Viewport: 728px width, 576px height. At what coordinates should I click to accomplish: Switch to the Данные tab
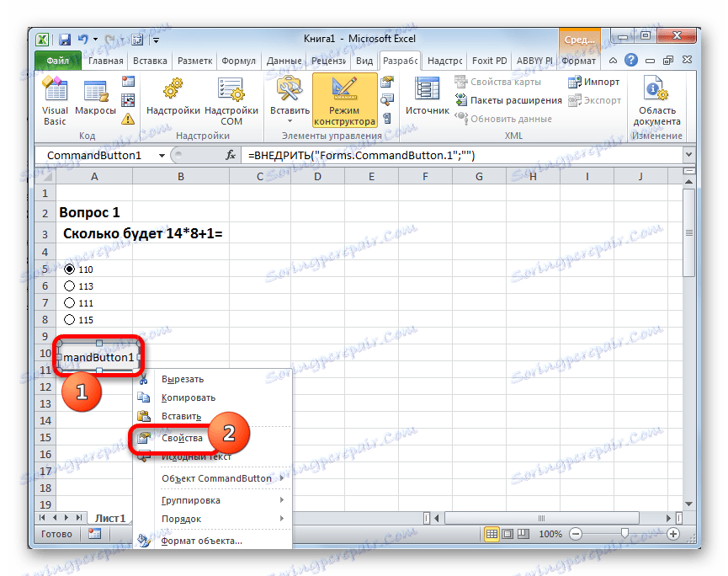(284, 61)
